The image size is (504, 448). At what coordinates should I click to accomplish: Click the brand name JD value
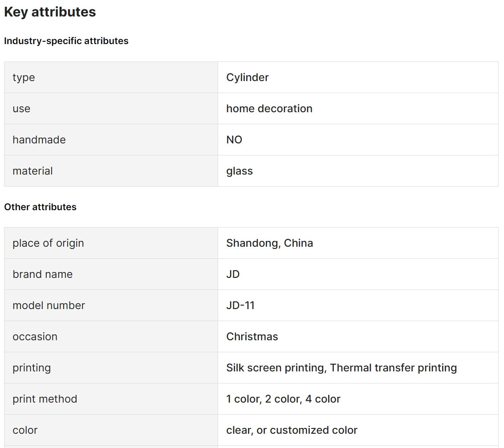point(233,274)
